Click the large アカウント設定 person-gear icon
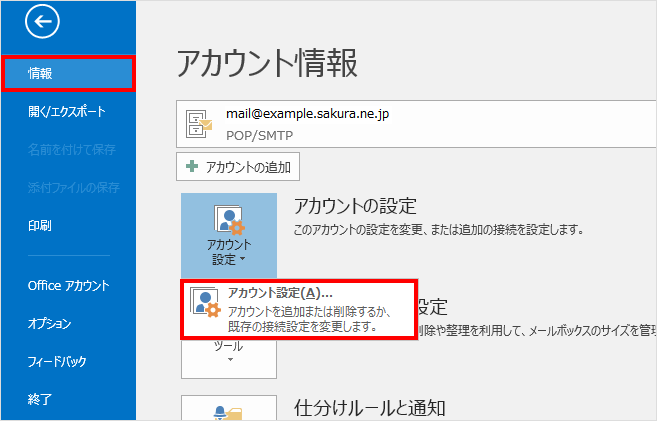The image size is (657, 421). (229, 220)
